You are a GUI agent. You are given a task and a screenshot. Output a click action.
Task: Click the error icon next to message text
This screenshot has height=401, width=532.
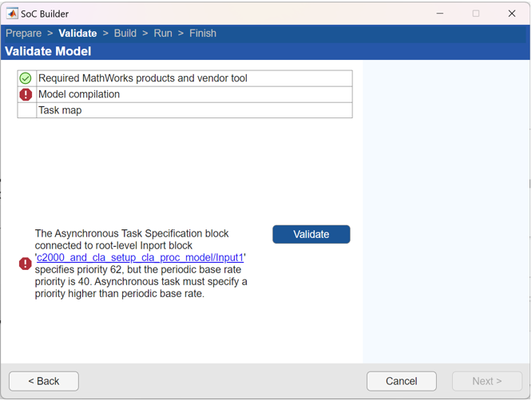tap(26, 264)
